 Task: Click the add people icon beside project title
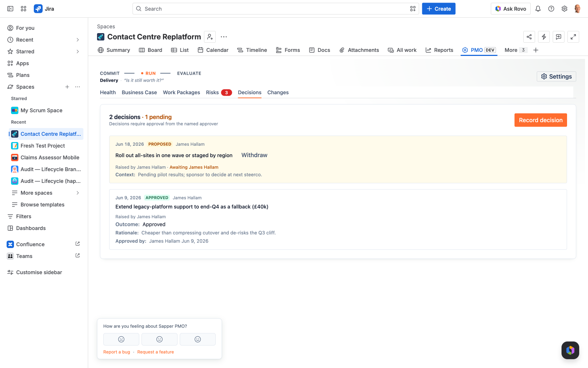210,37
